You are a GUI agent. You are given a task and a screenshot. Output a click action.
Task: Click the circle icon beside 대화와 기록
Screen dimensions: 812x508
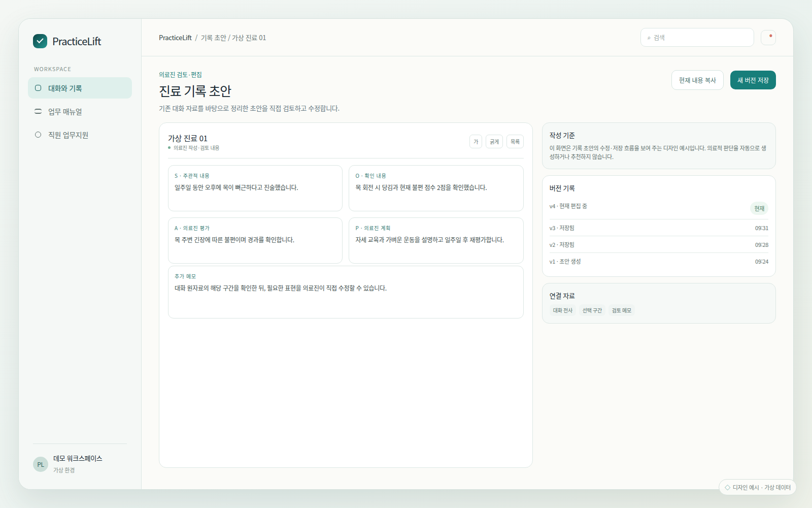point(38,88)
